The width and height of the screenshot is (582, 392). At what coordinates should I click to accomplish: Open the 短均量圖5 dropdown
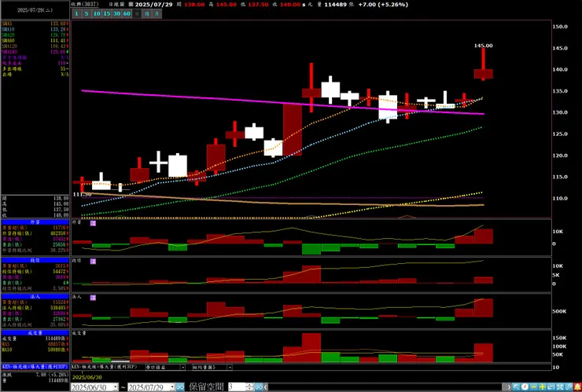[230, 367]
